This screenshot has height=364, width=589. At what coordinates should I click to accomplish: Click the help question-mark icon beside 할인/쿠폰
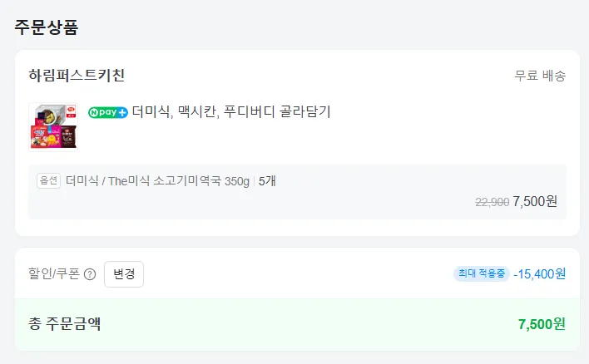(x=90, y=274)
